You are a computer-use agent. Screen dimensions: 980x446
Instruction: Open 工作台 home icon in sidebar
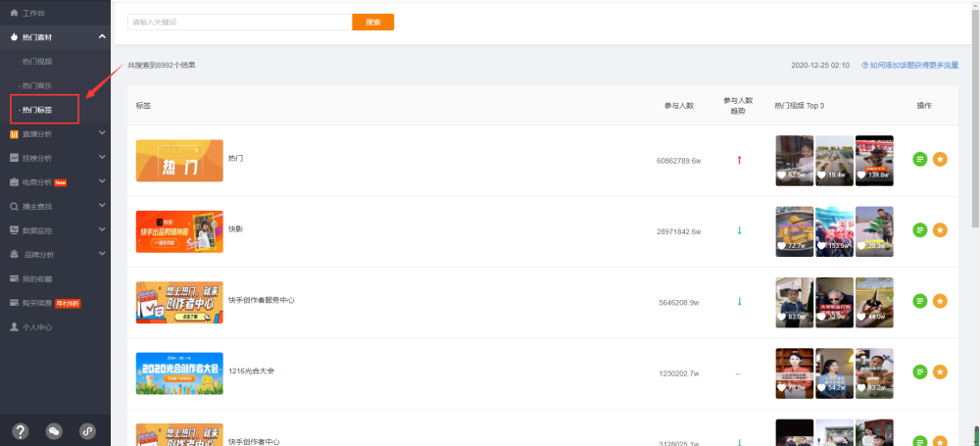pos(14,13)
